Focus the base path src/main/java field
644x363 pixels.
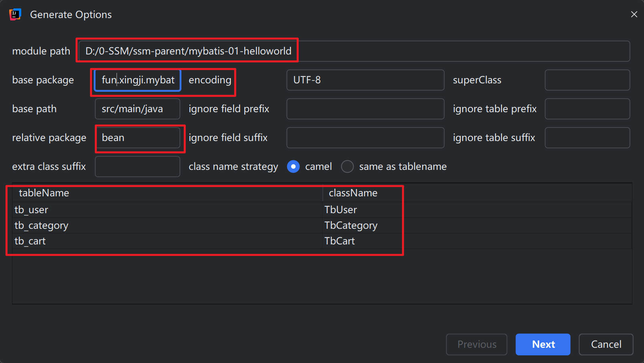[137, 109]
